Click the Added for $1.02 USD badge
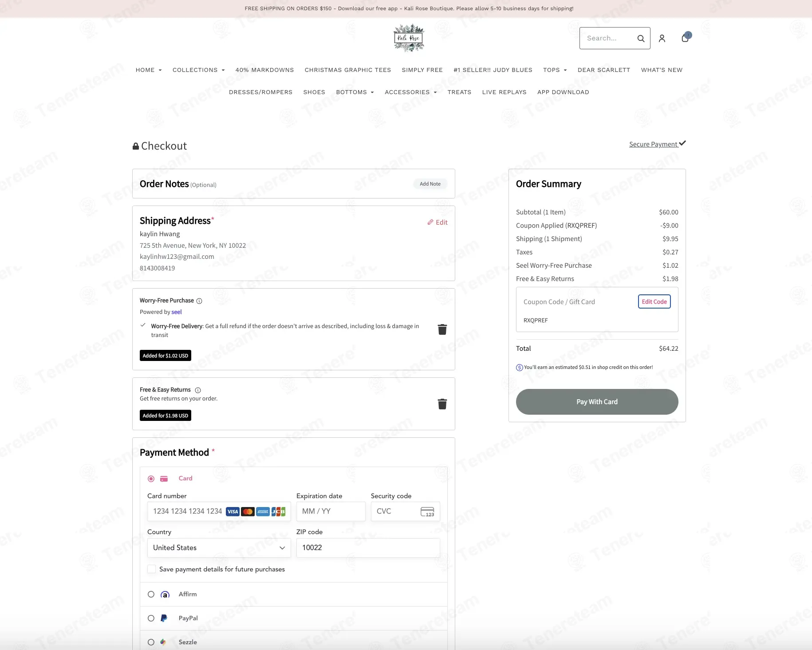The width and height of the screenshot is (812, 650). pyautogui.click(x=166, y=356)
